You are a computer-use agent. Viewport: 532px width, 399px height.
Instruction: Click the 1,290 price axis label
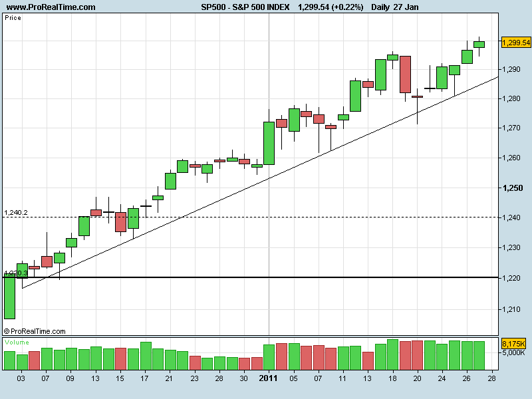coord(511,69)
